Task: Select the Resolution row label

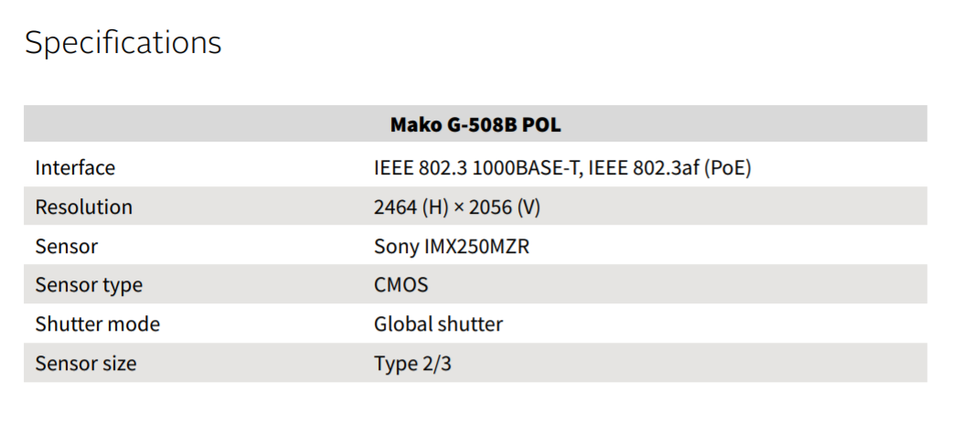Action: tap(83, 207)
